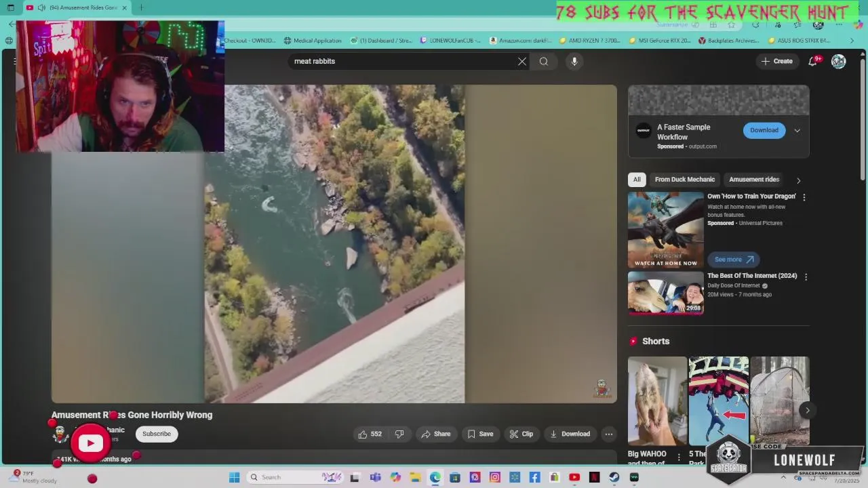
Task: Save the video to a playlist
Action: click(x=480, y=434)
